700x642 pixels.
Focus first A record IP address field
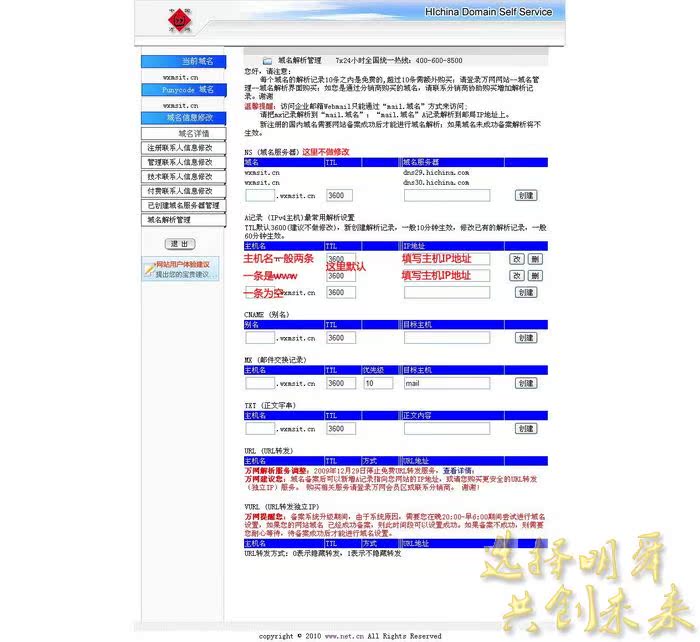click(447, 259)
